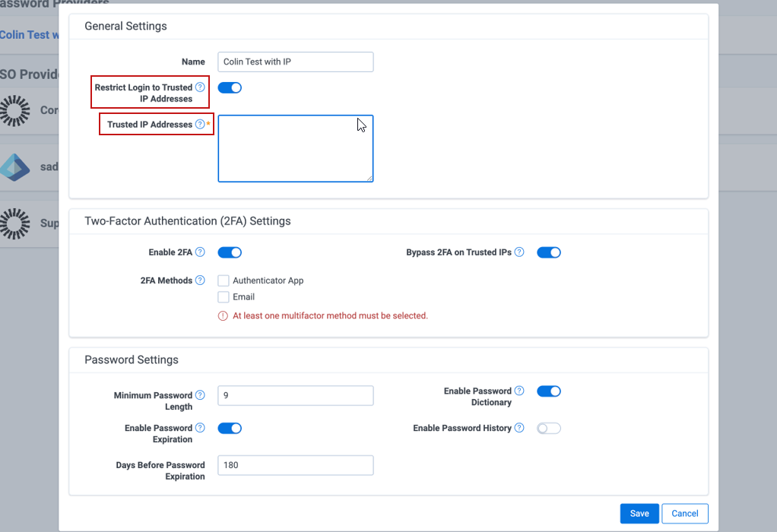This screenshot has height=532, width=777.
Task: Click the Cancel button
Action: point(685,514)
